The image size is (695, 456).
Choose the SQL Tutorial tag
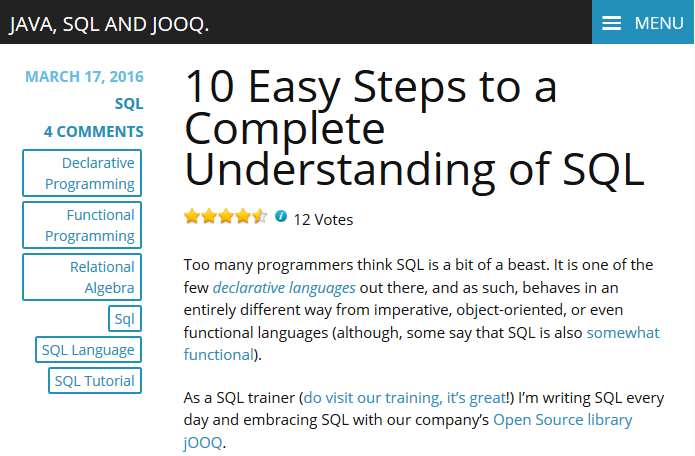click(95, 381)
